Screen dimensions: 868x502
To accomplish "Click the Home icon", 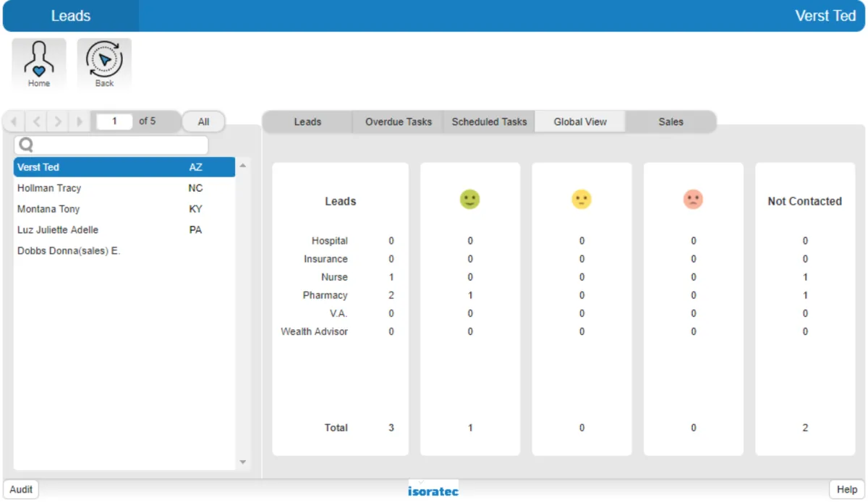I will click(39, 64).
